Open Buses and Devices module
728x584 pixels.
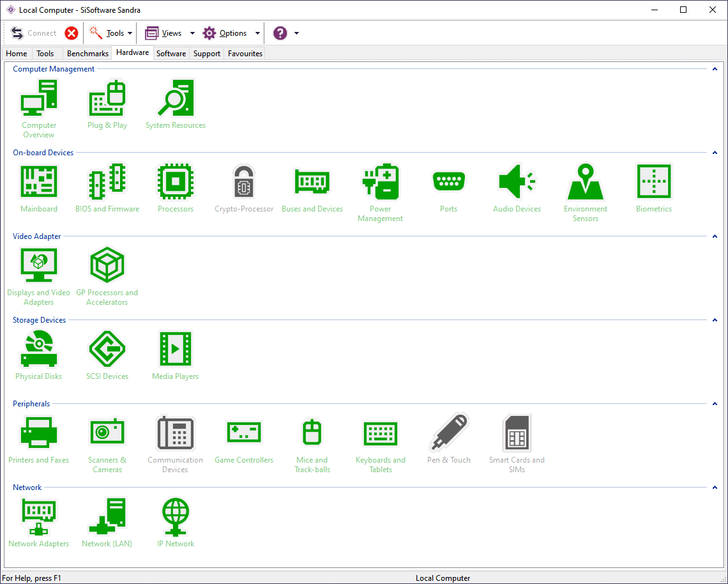click(x=312, y=187)
